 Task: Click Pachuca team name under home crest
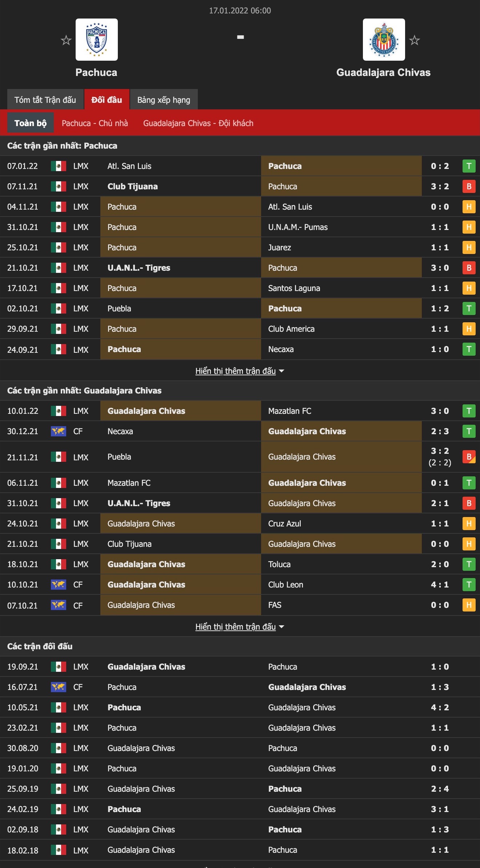pyautogui.click(x=96, y=72)
